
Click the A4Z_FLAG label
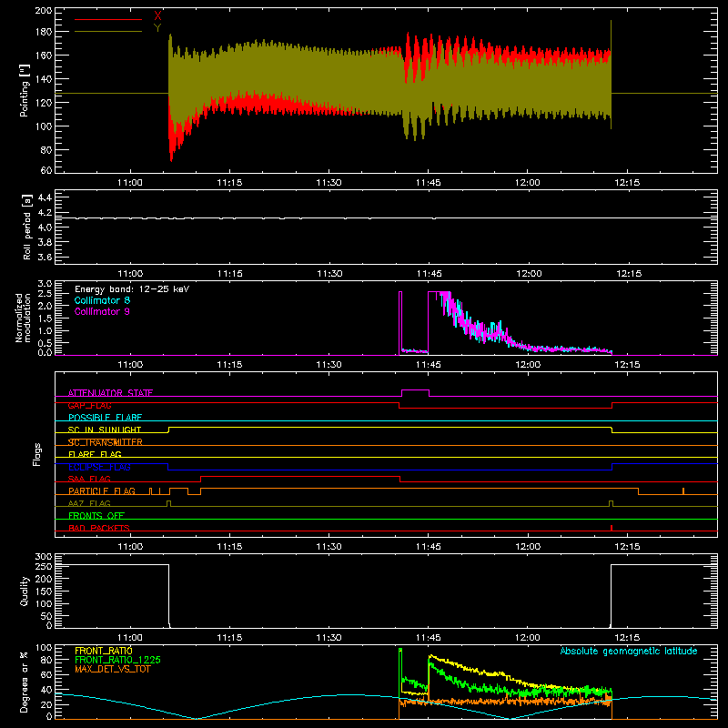pos(89,503)
